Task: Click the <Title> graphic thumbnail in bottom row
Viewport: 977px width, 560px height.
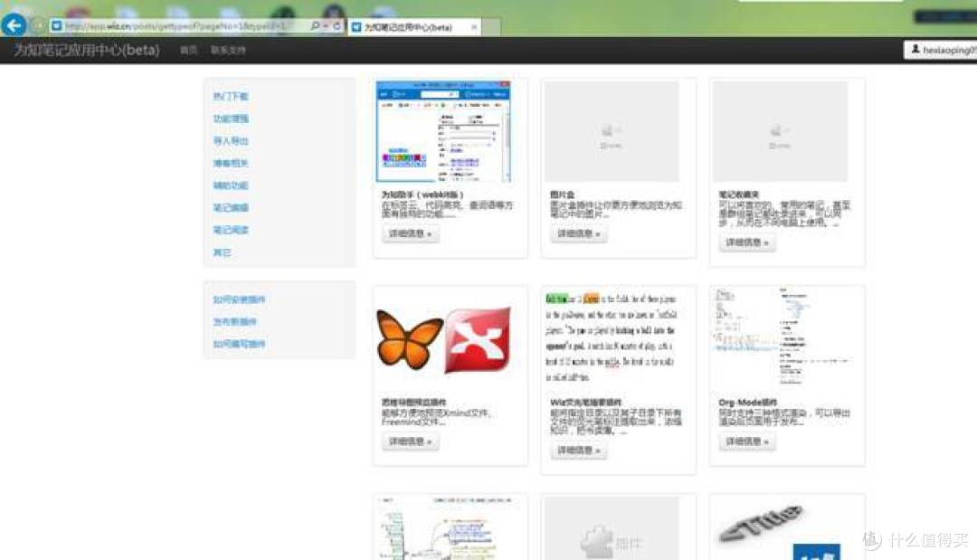Action: [x=780, y=528]
